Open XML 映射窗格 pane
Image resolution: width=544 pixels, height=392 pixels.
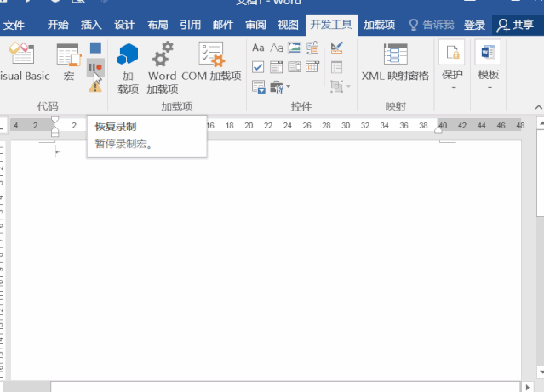395,62
